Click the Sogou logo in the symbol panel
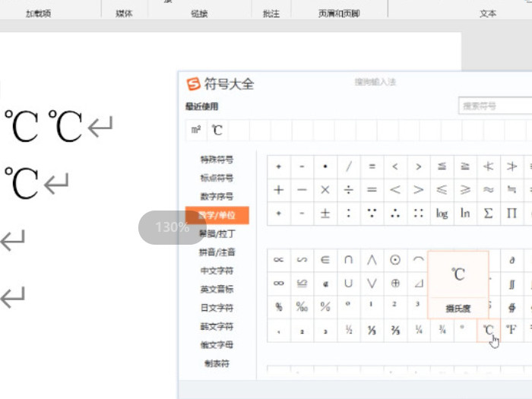Viewport: 532px width, 399px height. coord(194,84)
